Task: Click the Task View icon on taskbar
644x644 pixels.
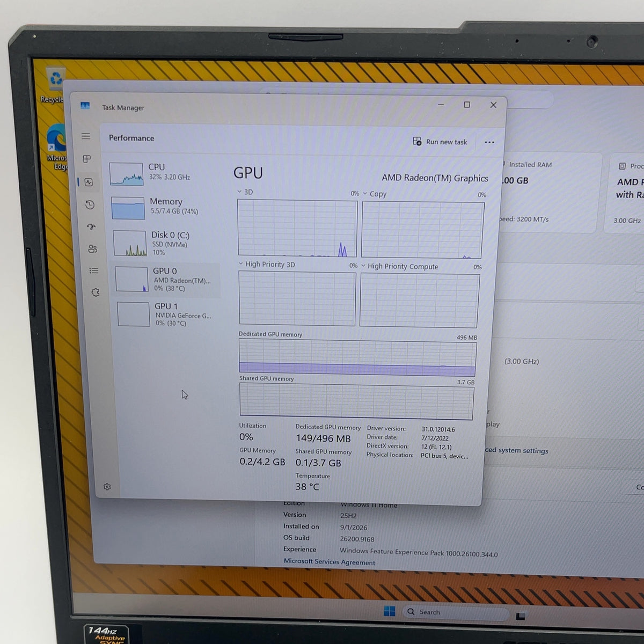Action: click(520, 616)
